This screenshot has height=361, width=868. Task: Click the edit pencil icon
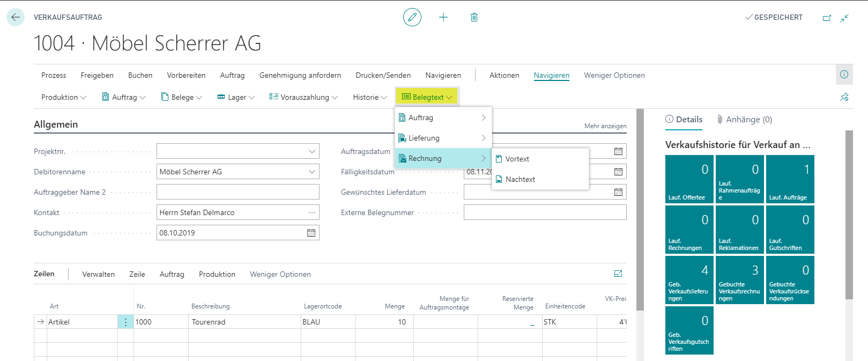[412, 17]
